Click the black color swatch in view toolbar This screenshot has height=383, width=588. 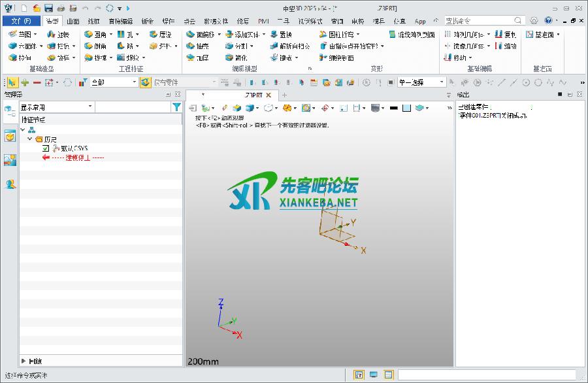click(x=393, y=108)
